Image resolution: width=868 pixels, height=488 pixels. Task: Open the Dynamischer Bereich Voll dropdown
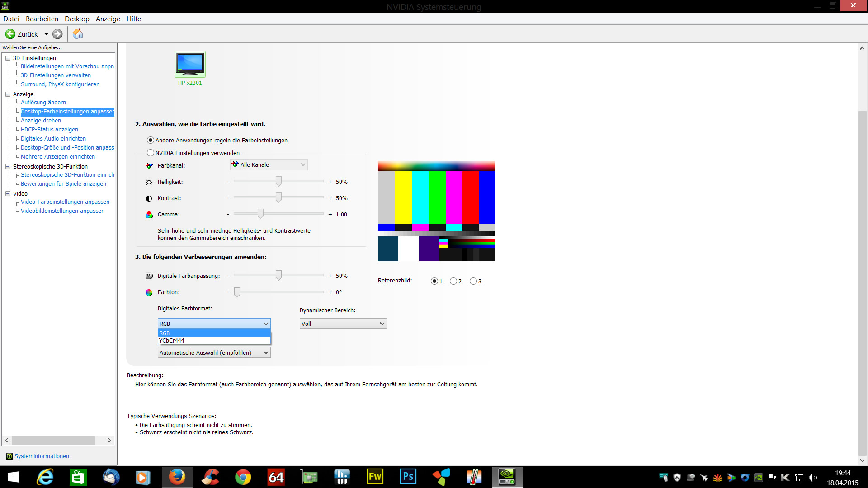[x=343, y=324]
